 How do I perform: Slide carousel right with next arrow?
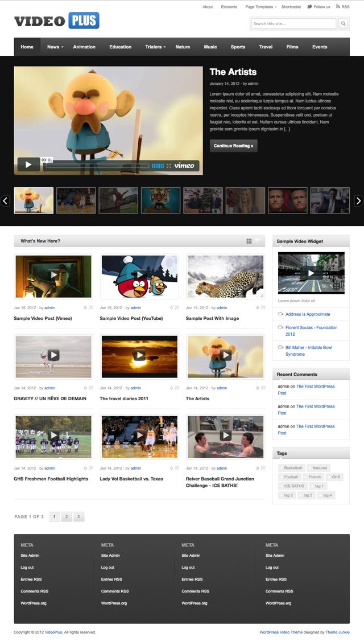coord(358,201)
